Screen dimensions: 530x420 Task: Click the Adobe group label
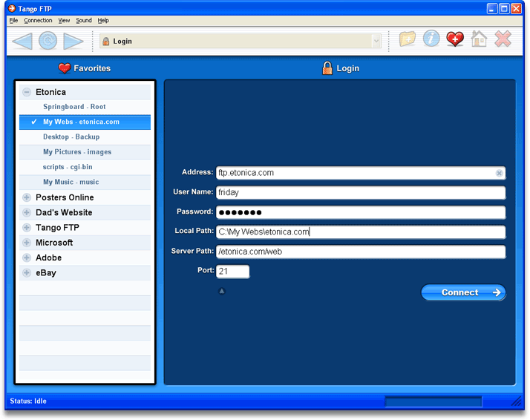point(49,257)
